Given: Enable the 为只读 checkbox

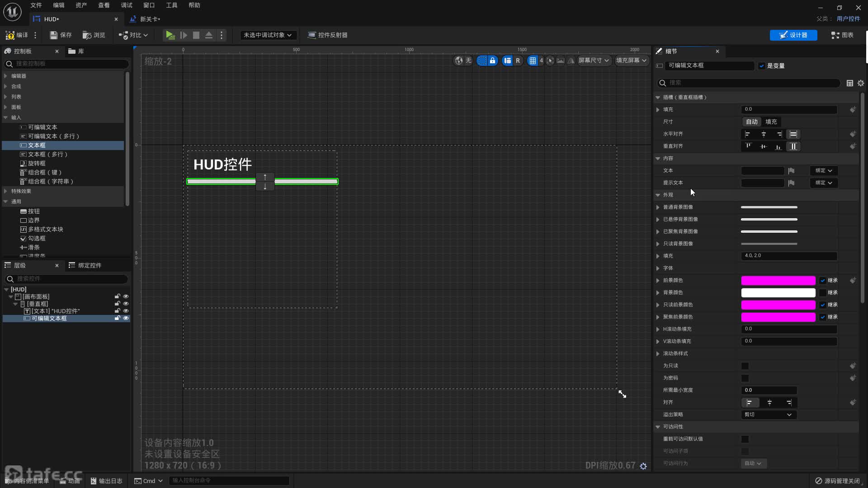Looking at the screenshot, I should click(x=745, y=366).
